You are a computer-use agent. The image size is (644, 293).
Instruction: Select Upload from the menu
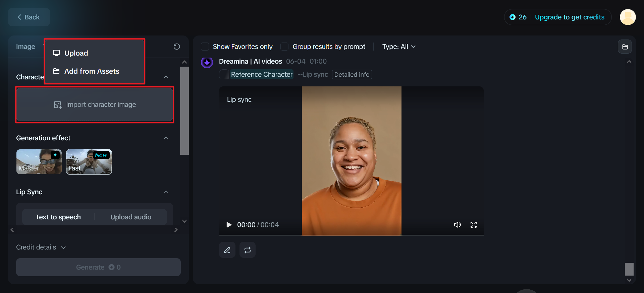95,53
